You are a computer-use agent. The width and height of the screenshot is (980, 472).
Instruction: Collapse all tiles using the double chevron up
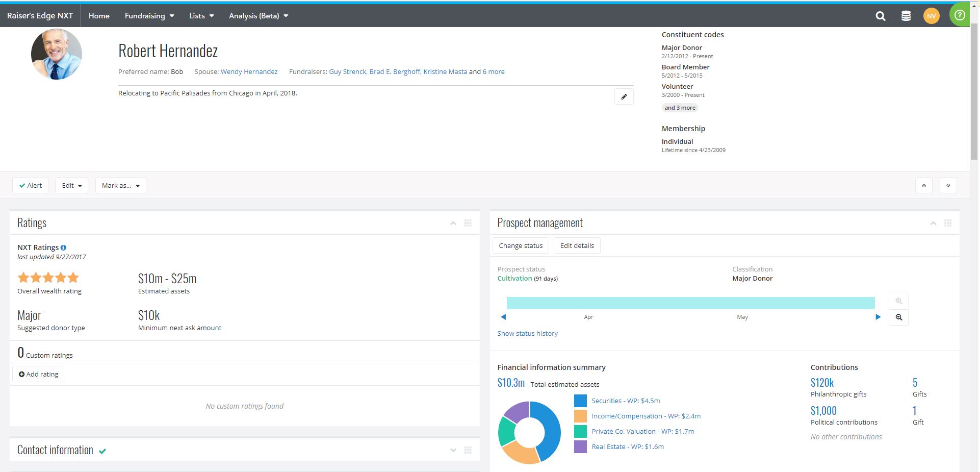coord(924,185)
